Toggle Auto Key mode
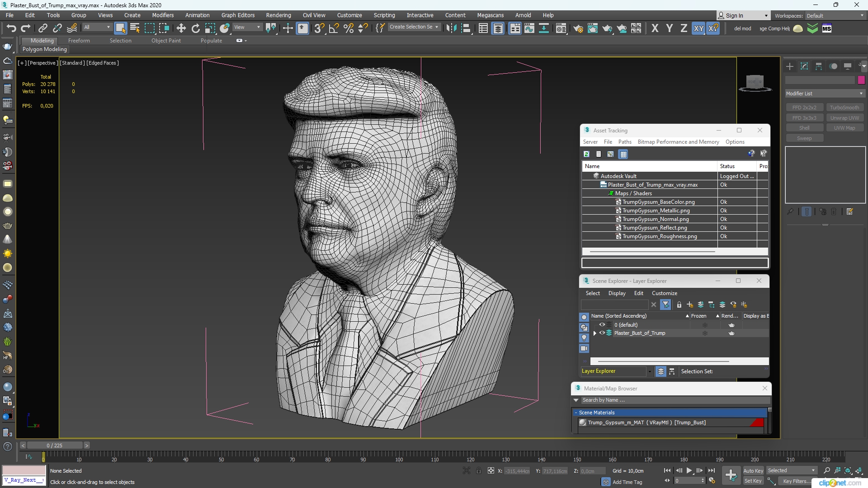 tap(753, 471)
